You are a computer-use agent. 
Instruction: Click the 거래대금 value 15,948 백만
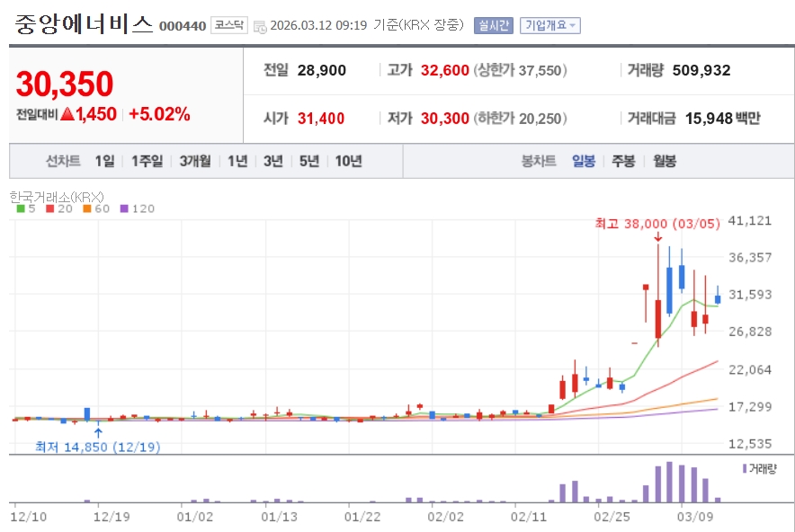tap(722, 119)
